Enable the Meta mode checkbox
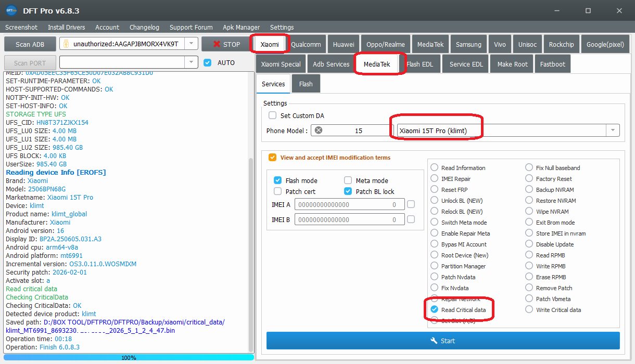This screenshot has width=635, height=364. pos(348,180)
